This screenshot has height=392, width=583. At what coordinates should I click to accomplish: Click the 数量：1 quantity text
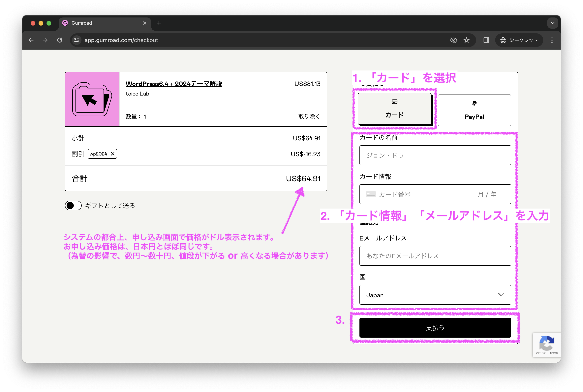coord(136,117)
